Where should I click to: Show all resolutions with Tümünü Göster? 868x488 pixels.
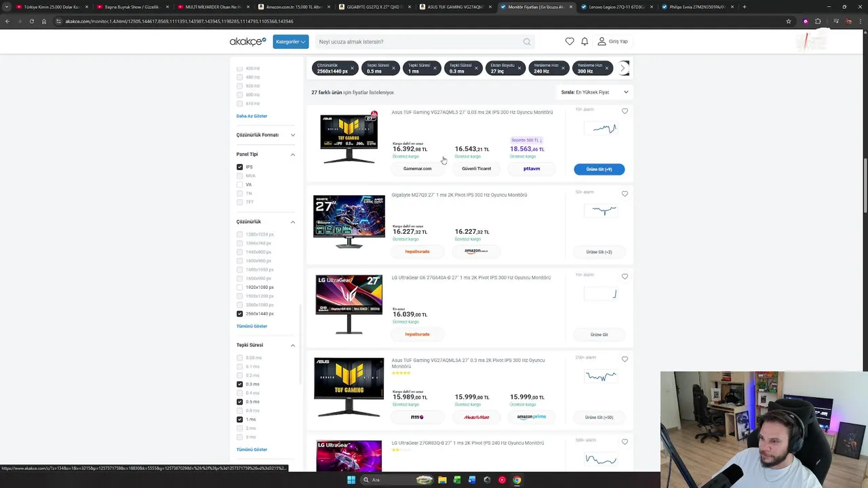[252, 326]
